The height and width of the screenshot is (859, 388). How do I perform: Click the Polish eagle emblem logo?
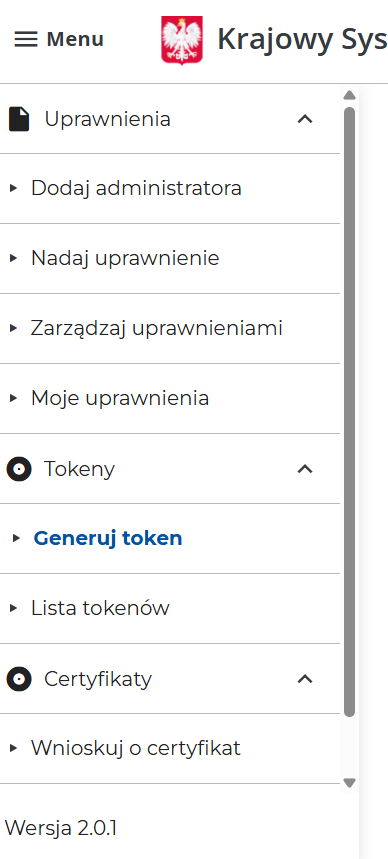click(182, 40)
